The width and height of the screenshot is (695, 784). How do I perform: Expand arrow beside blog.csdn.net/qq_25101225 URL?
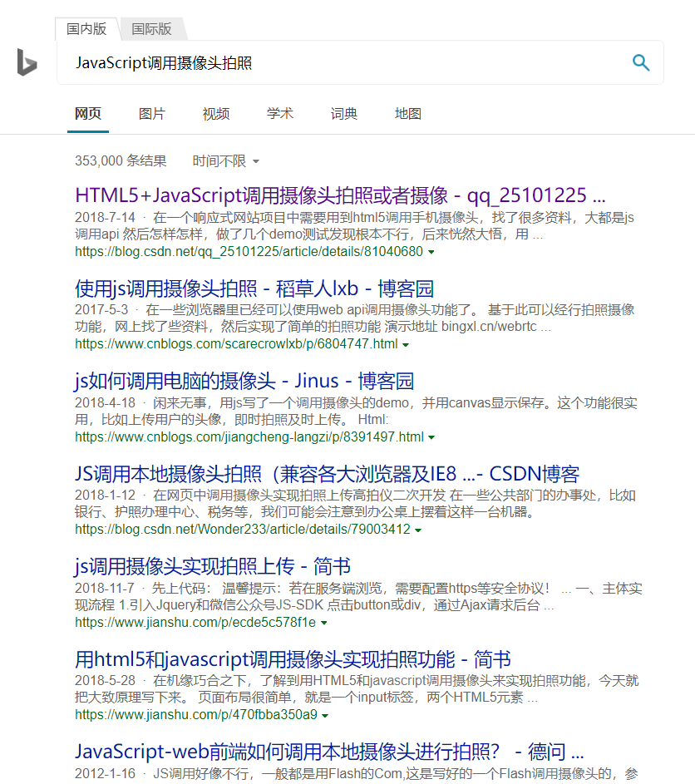point(431,252)
